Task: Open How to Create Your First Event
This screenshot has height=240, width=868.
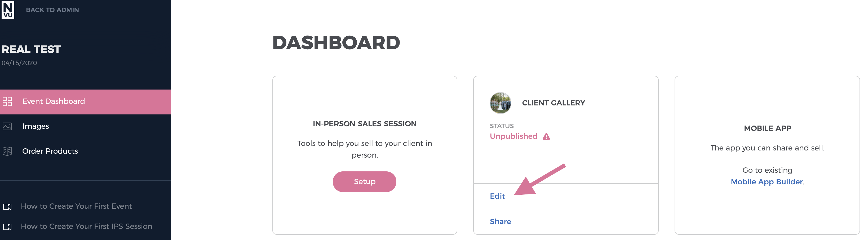Action: pyautogui.click(x=77, y=206)
